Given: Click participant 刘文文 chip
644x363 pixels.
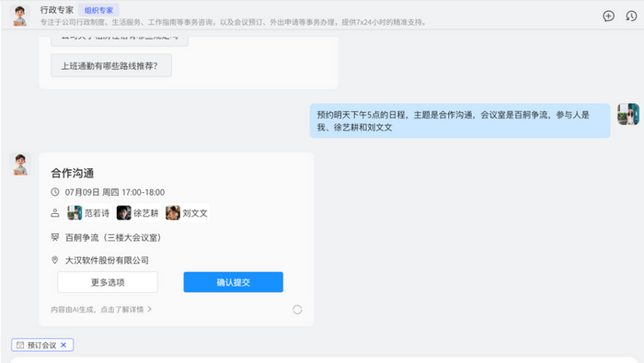Looking at the screenshot, I should point(187,213).
